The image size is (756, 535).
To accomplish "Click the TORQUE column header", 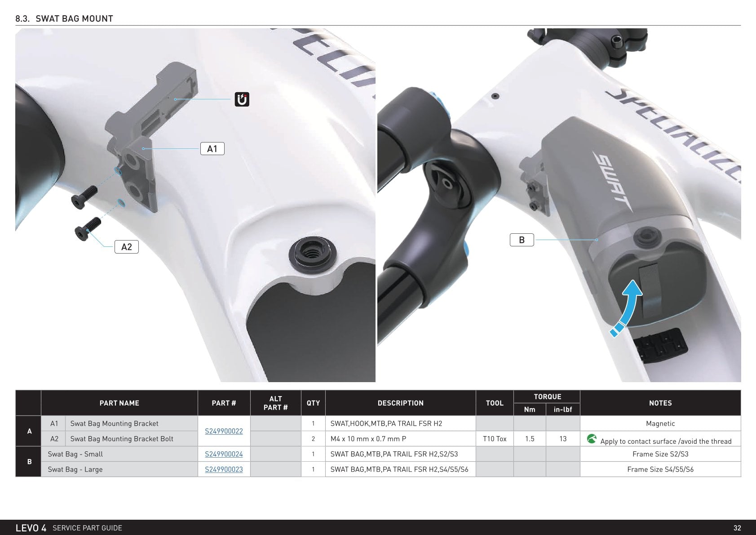I will [547, 397].
